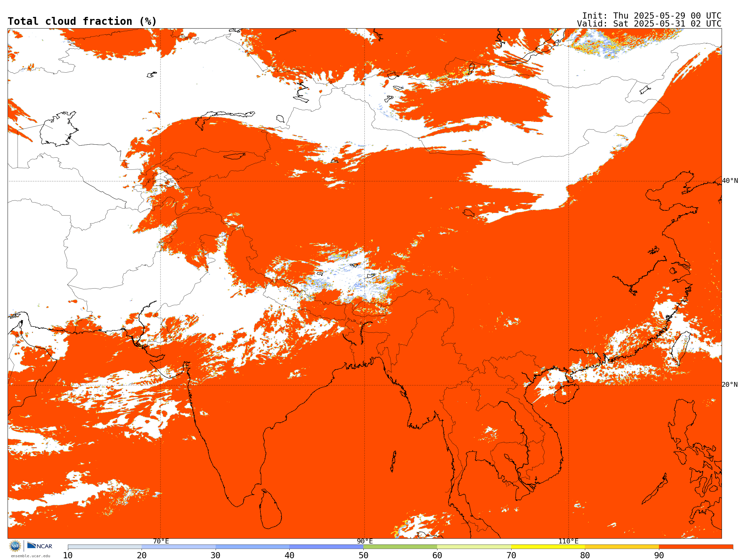This screenshot has width=744, height=560.
Task: Click the 90°E longitude label
Action: 365,541
